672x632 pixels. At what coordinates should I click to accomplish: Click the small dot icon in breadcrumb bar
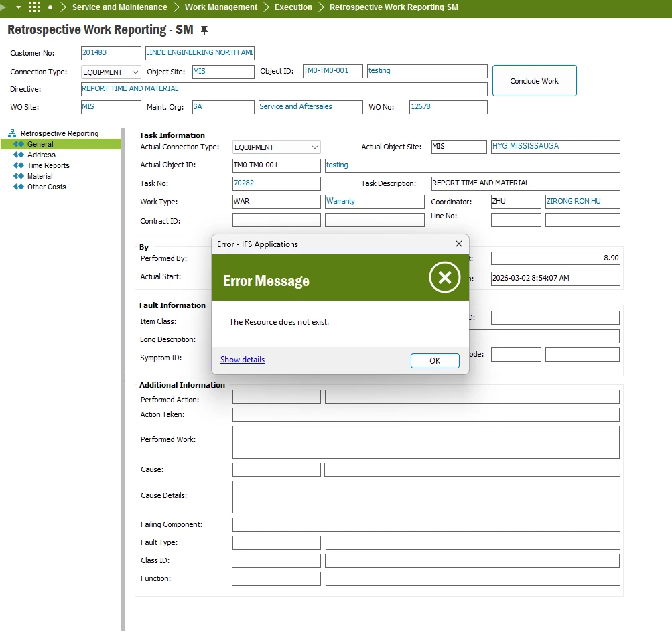coord(50,7)
